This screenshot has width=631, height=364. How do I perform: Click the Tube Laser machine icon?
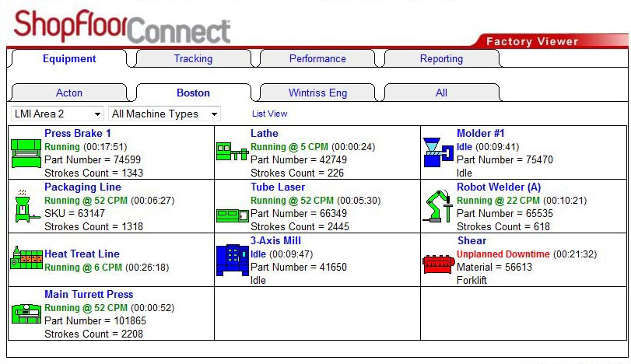click(232, 215)
